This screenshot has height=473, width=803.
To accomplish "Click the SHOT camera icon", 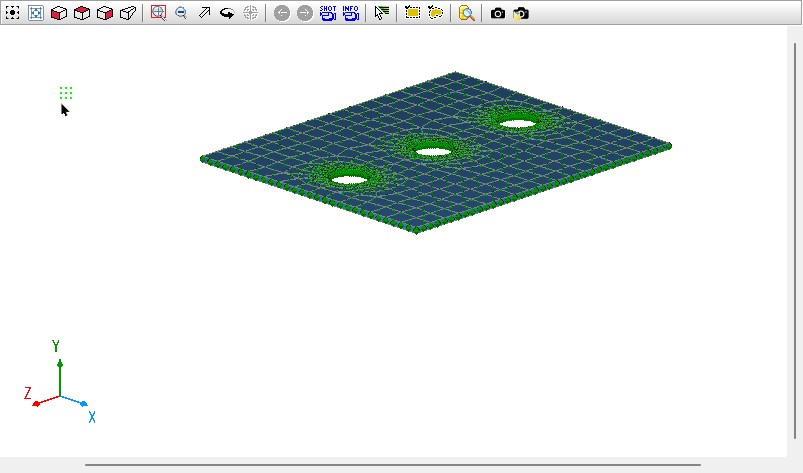I will tap(328, 13).
